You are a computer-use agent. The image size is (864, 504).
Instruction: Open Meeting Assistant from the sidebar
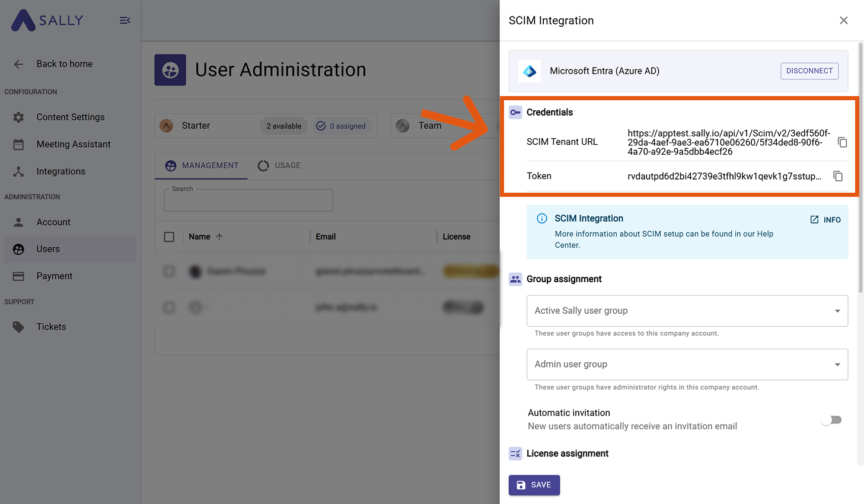point(74,144)
